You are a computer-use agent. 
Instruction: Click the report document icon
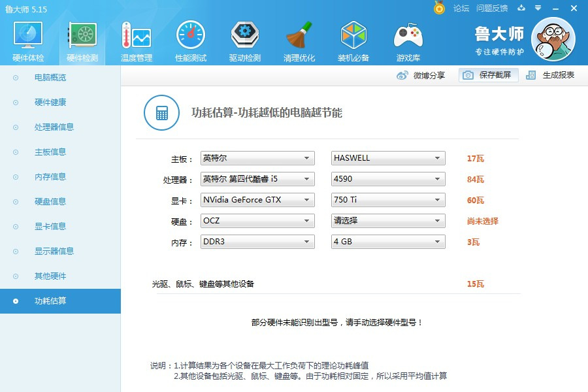point(531,75)
